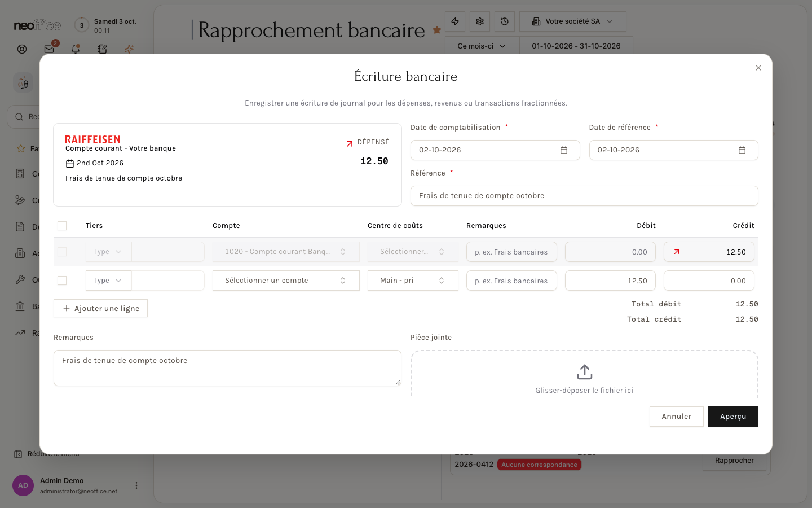Open the mail inbox icon with badge
Viewport: 812px width, 508px height.
pyautogui.click(x=50, y=49)
